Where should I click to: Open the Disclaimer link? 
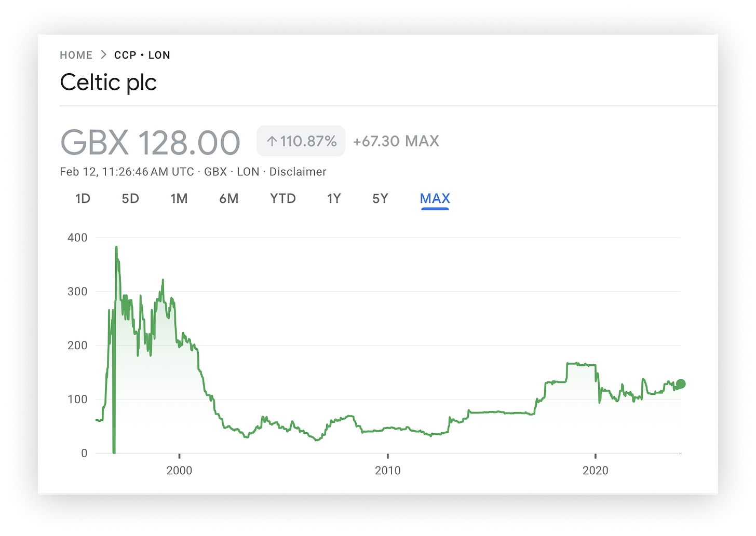[298, 172]
